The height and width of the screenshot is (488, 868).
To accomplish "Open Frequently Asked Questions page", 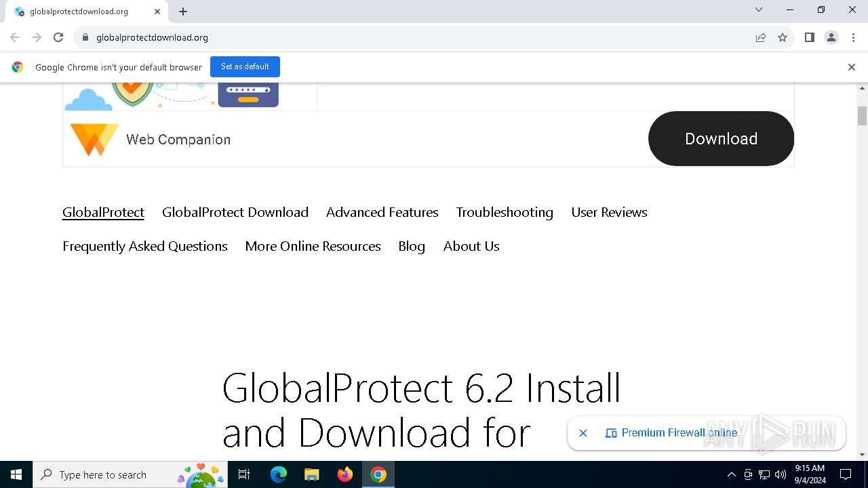I will pyautogui.click(x=145, y=246).
